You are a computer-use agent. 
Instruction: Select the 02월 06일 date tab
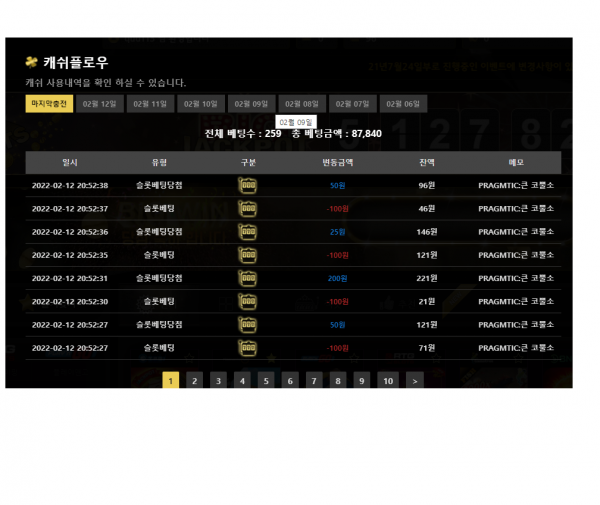pos(403,104)
